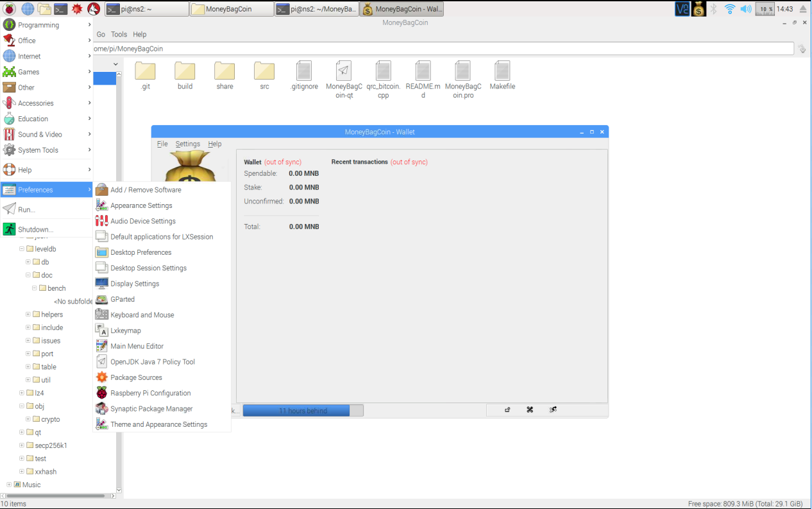
Task: Open the wallet Settings menu
Action: point(188,144)
